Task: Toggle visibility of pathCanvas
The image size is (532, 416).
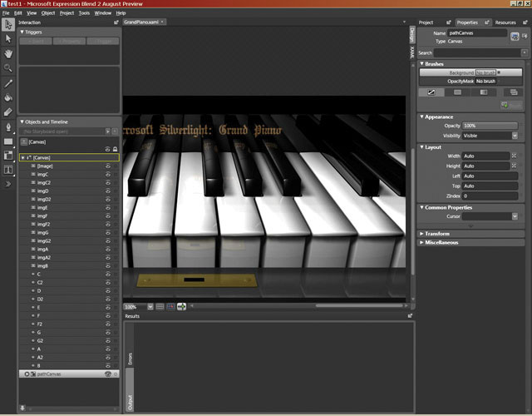Action: [108, 374]
